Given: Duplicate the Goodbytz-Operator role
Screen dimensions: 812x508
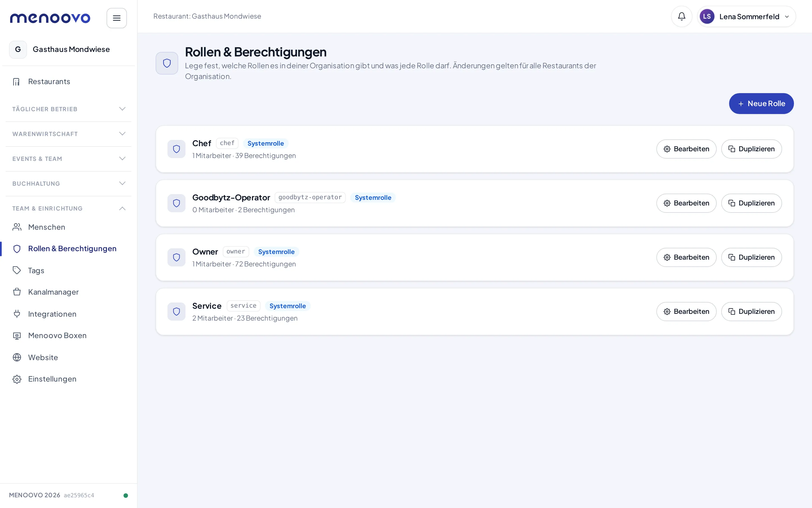Looking at the screenshot, I should point(751,203).
